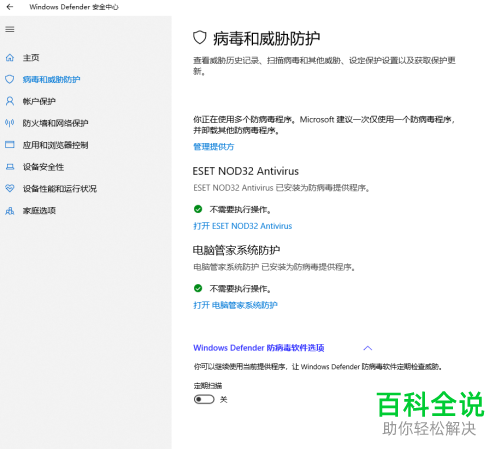Click 'ESET NOD32 Antivirus 已安装为防病毒提供程序' text

pyautogui.click(x=281, y=188)
